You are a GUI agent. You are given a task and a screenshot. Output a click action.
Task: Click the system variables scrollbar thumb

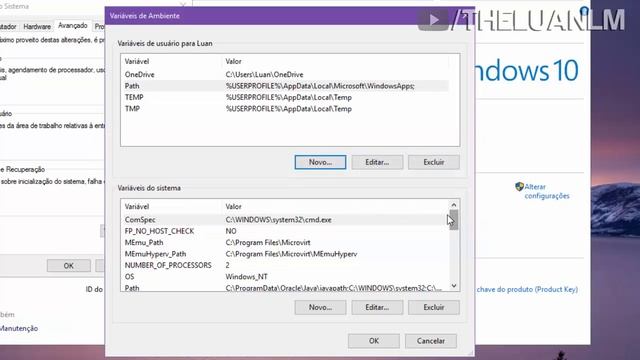(x=454, y=220)
